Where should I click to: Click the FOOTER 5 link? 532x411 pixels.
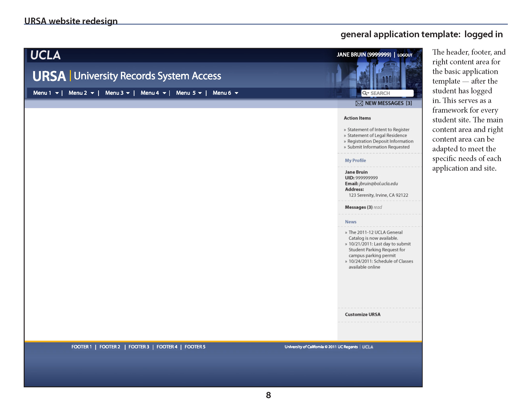(x=195, y=347)
